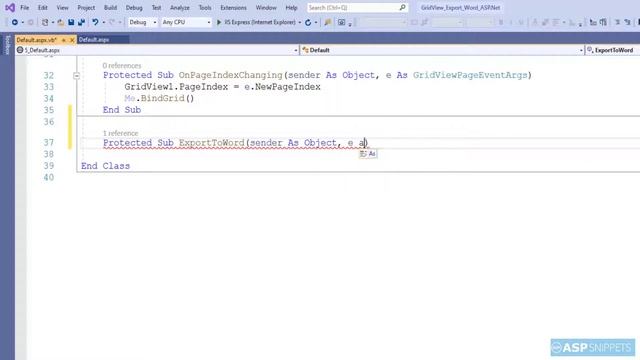Click the '0 references' CodeLens link
Viewport: 640px width, 360px height.
point(122,66)
